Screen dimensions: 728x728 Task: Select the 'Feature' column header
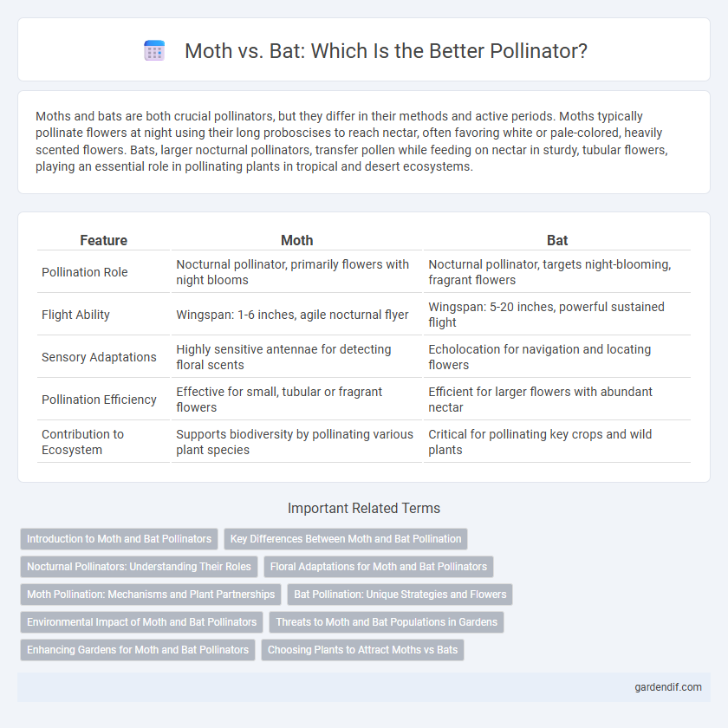tap(103, 241)
